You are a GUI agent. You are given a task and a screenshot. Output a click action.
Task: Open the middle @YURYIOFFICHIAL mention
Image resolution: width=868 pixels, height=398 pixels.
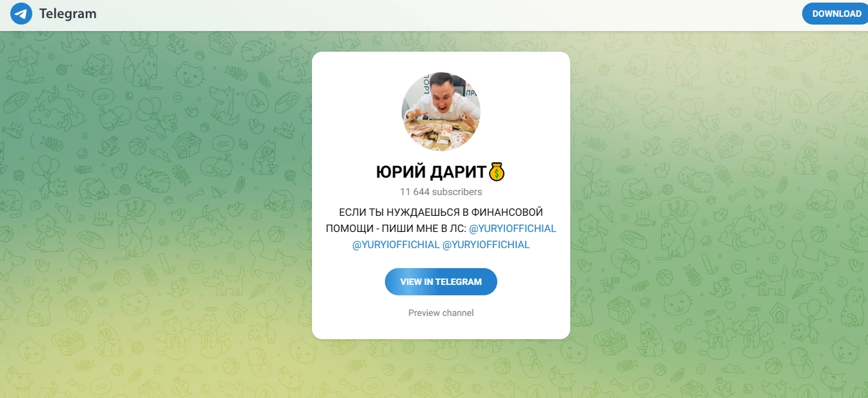click(396, 245)
